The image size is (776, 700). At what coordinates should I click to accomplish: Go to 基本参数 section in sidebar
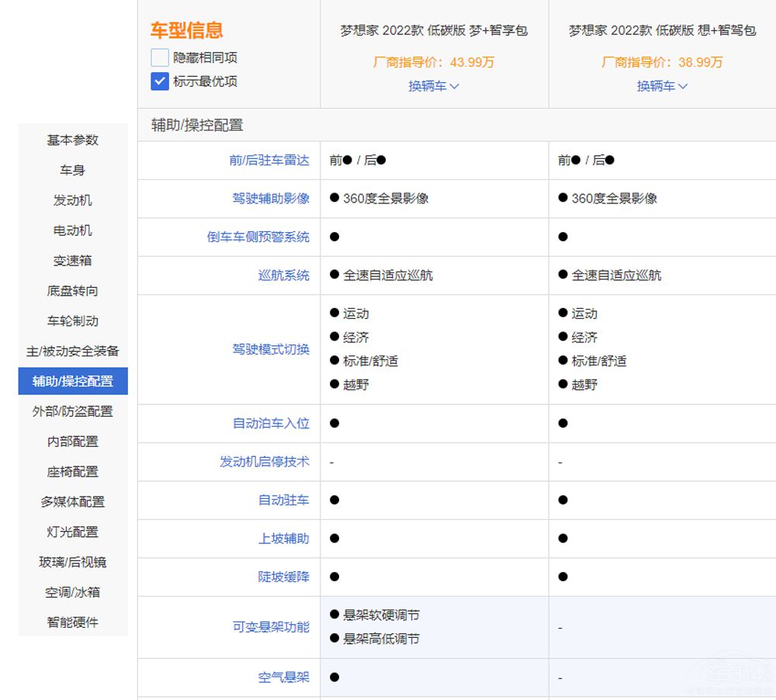click(x=73, y=140)
